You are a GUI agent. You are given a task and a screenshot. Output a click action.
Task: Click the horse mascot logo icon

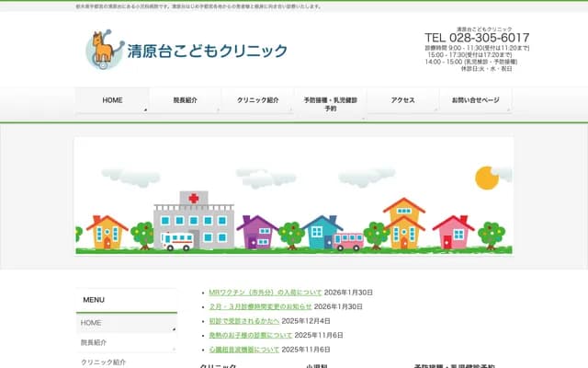pos(103,50)
